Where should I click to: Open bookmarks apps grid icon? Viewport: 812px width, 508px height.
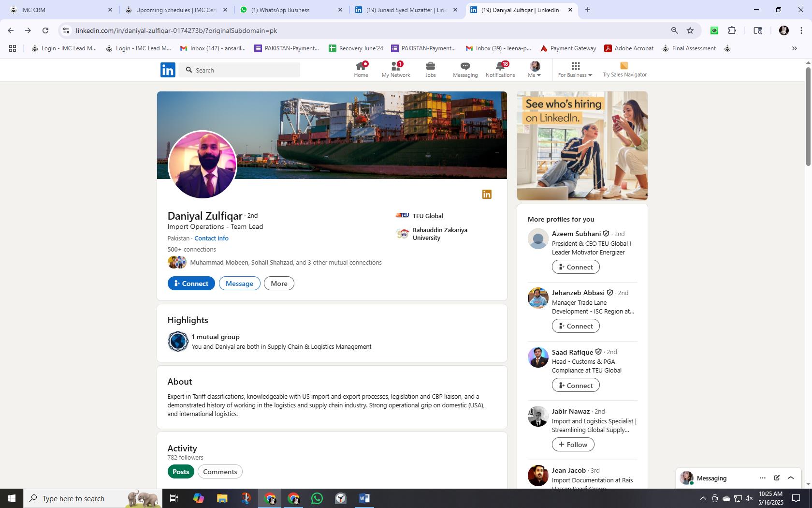coord(13,48)
